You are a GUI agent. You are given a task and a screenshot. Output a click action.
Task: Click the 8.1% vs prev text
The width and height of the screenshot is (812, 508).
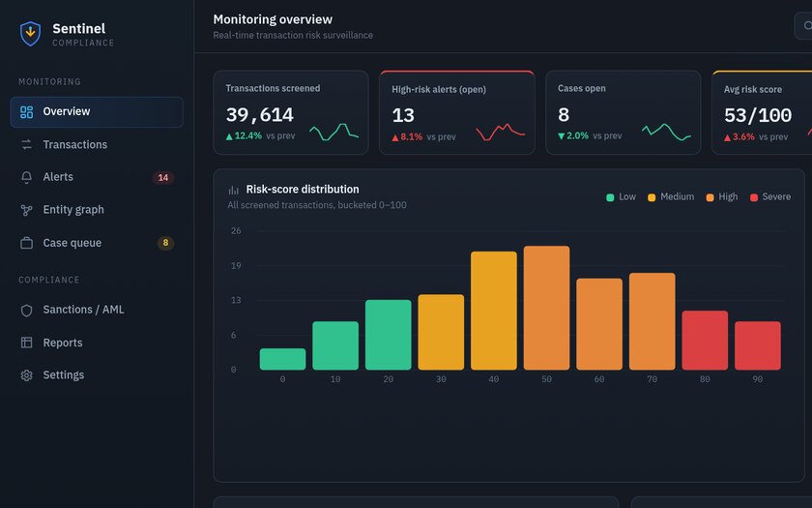pos(424,137)
